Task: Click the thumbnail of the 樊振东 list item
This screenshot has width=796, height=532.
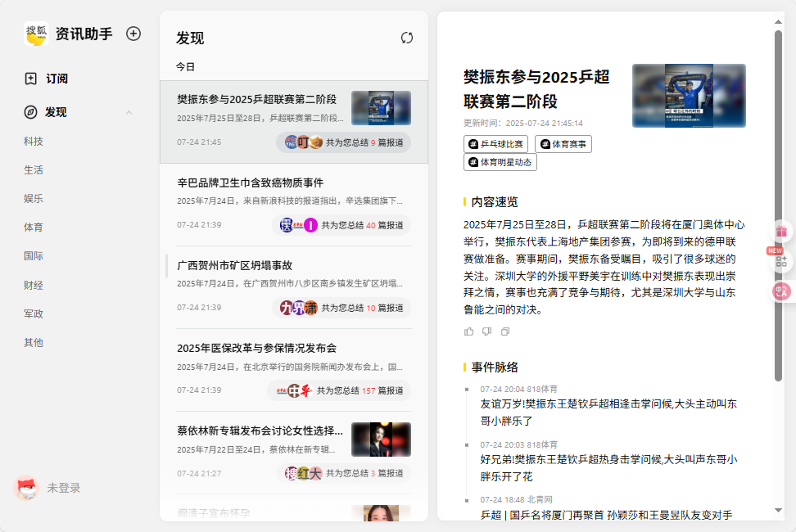Action: (x=382, y=108)
